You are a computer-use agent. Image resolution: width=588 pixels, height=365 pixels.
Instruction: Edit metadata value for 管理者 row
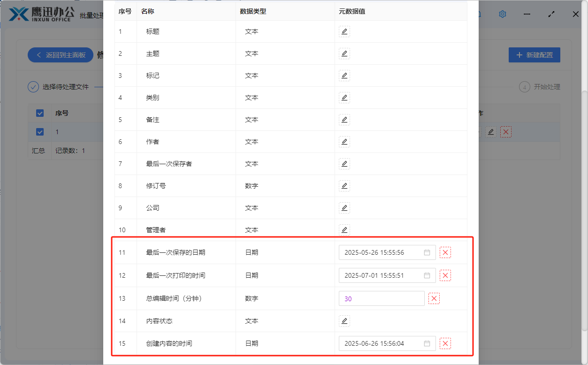[x=344, y=230]
